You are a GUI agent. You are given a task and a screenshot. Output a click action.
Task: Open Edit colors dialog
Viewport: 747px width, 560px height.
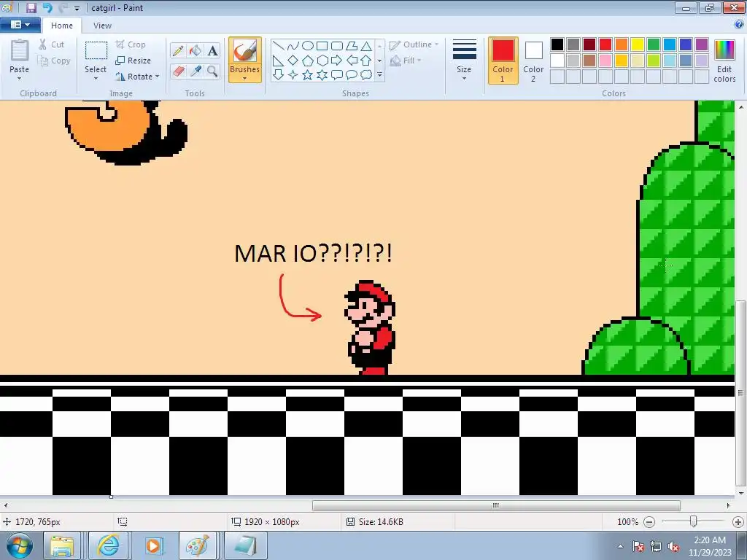[724, 61]
